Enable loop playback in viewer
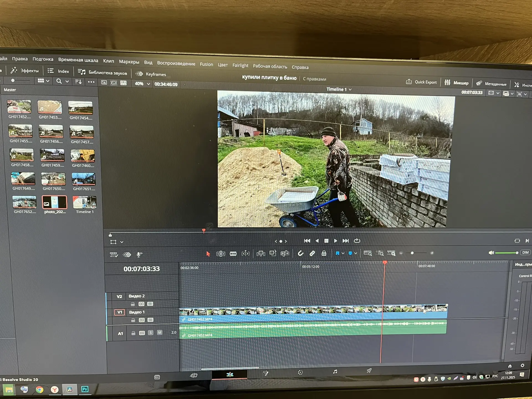532x399 pixels. [357, 241]
